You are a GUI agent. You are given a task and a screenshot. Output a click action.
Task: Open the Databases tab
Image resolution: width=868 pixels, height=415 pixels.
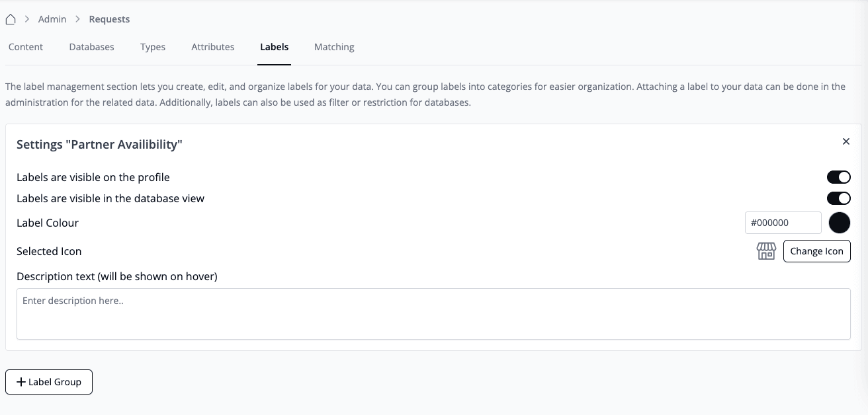[x=91, y=47]
